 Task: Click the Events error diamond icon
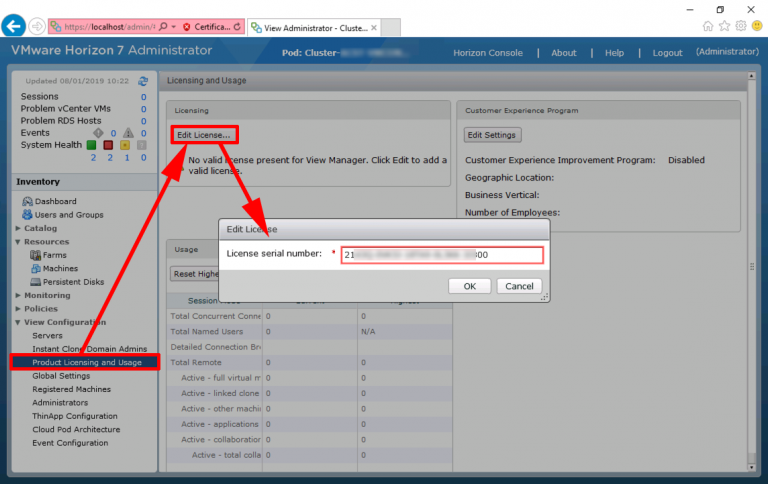(98, 133)
